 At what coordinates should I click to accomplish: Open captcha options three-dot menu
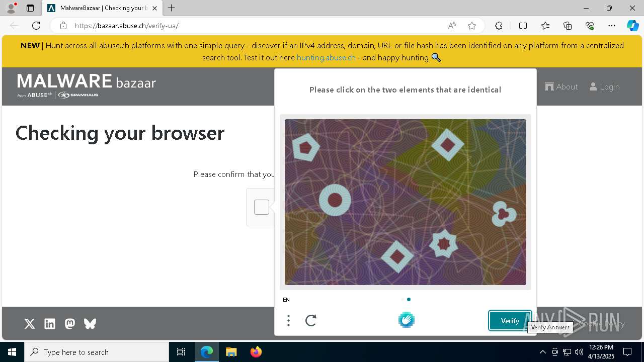tap(288, 320)
